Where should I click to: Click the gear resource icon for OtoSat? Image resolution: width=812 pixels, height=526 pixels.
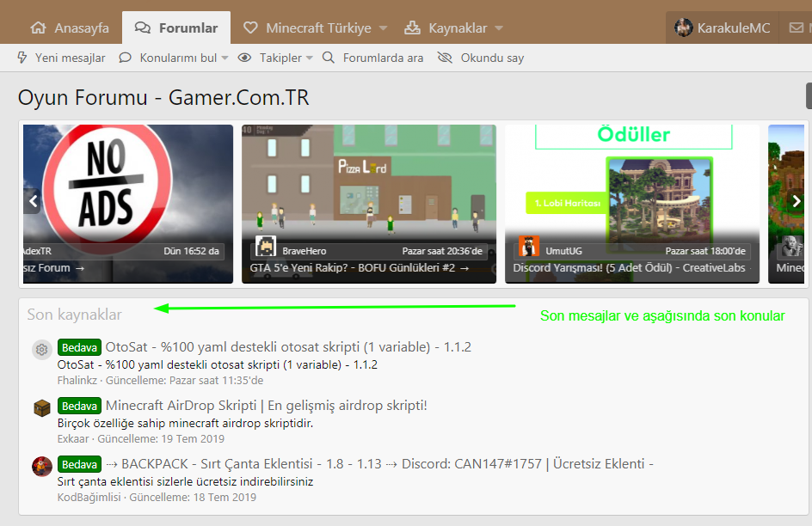[x=42, y=350]
